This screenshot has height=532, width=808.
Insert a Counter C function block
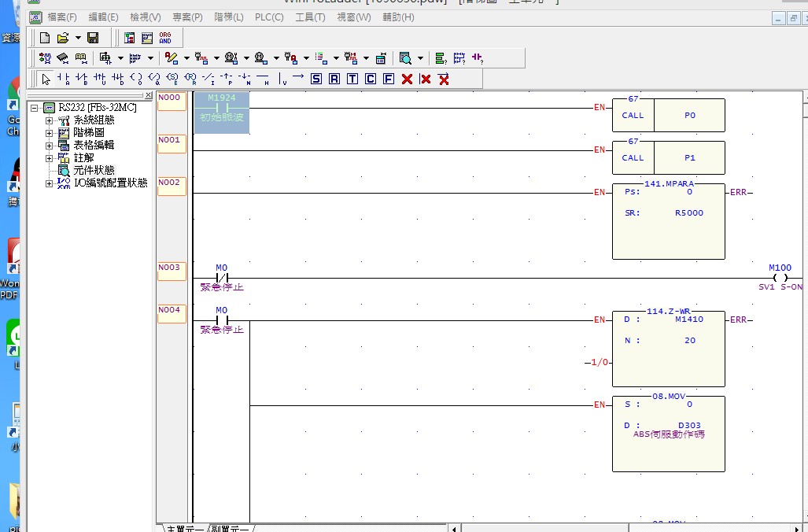[371, 79]
